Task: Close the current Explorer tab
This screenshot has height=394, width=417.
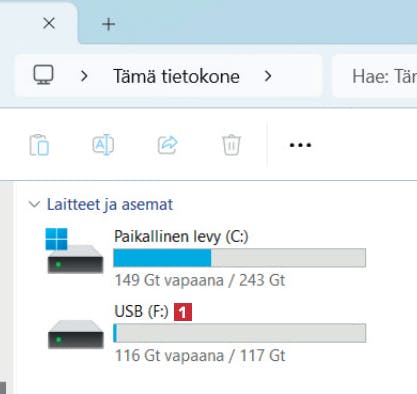Action: 49,23
